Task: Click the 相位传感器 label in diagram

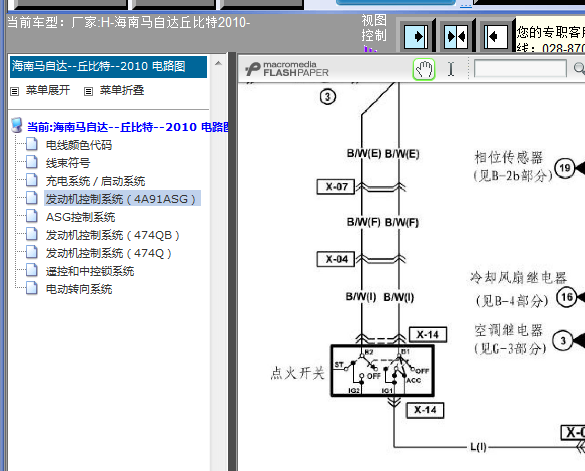Action: click(509, 157)
